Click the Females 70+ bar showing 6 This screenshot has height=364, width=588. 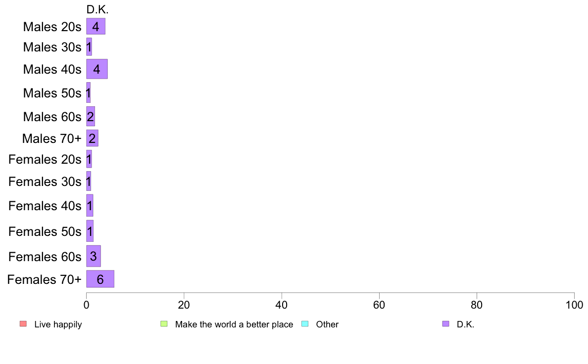pyautogui.click(x=100, y=279)
